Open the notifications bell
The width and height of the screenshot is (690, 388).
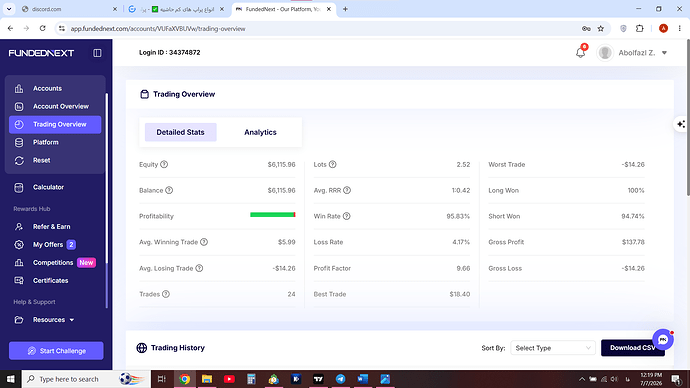[x=581, y=52]
